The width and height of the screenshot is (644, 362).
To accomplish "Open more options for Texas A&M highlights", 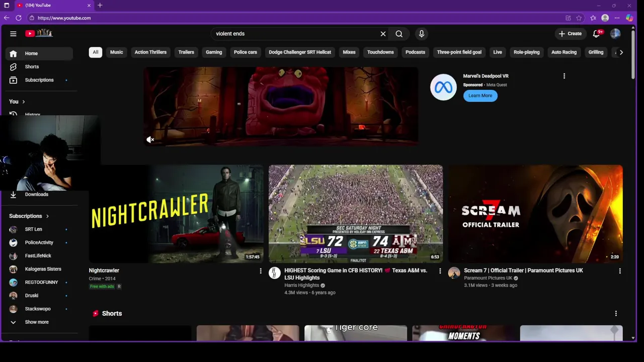I will [440, 271].
